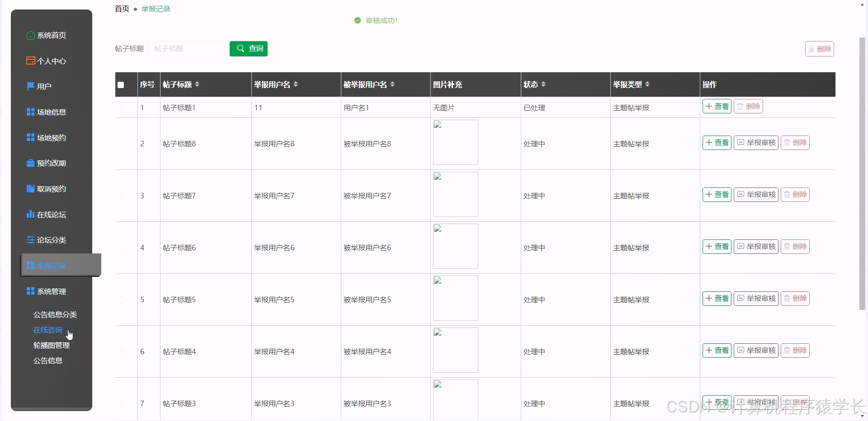Click the 场地信息 grid icon
Image resolution: width=868 pixels, height=421 pixels.
pyautogui.click(x=30, y=112)
